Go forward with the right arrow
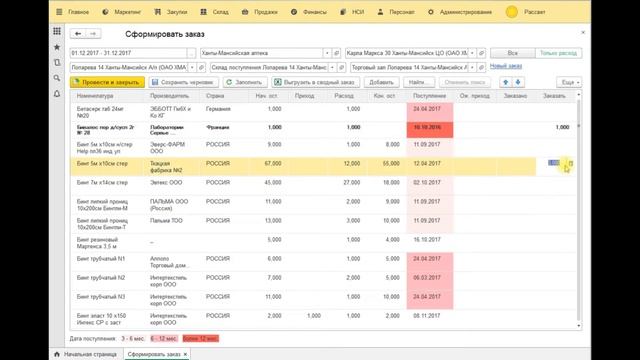 93,34
